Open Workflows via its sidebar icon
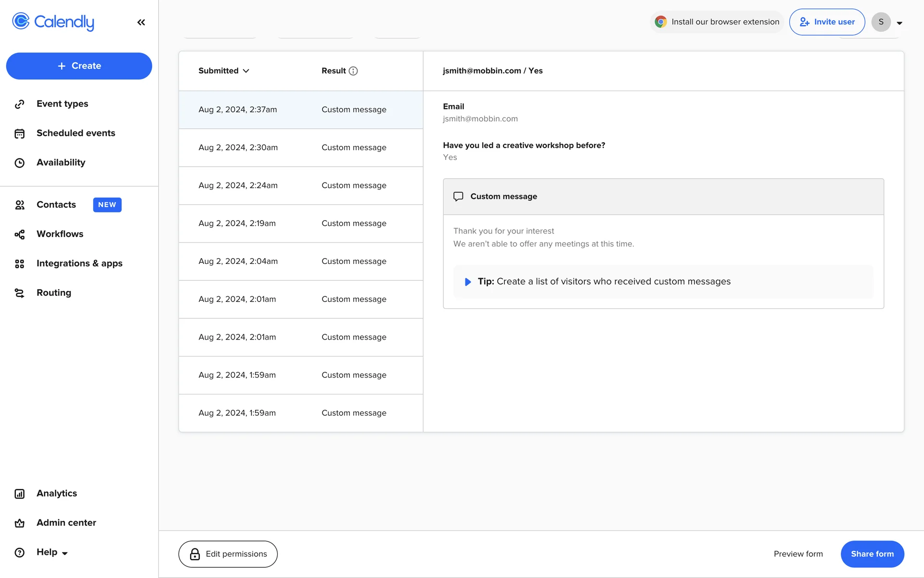 point(19,234)
